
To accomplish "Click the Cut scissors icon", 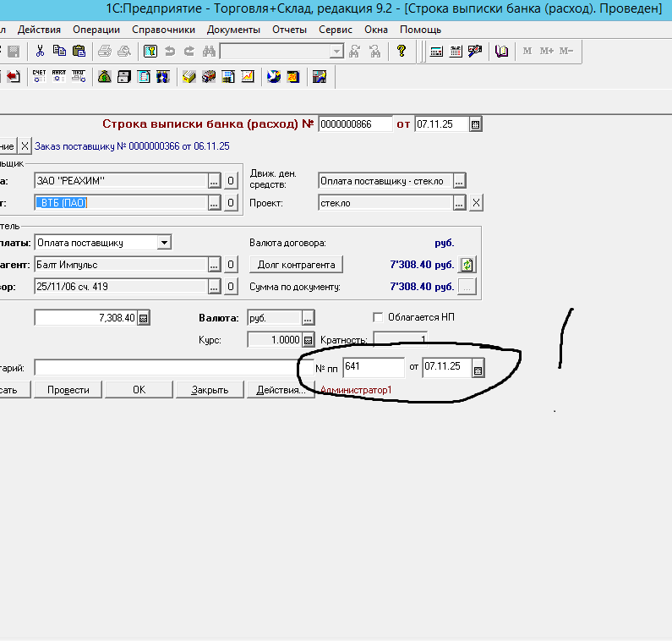I will [40, 51].
